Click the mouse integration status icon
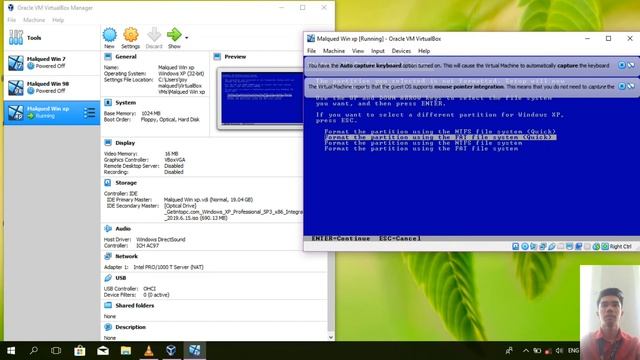 (x=596, y=247)
